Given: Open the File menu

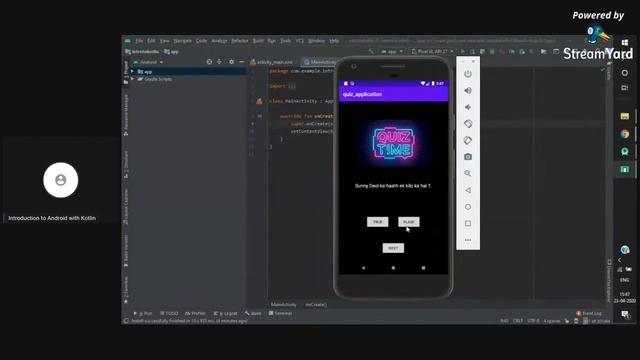Looking at the screenshot, I should 139,41.
